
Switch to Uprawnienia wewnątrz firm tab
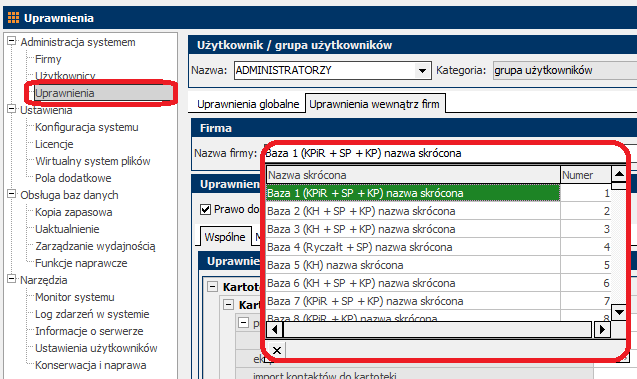tap(374, 104)
